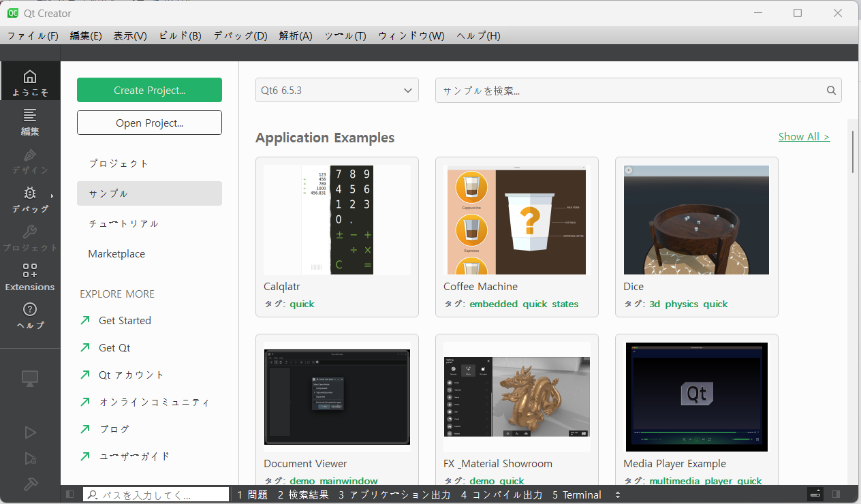
Task: Click the arrow icon beside Get Qt
Action: [x=85, y=347]
